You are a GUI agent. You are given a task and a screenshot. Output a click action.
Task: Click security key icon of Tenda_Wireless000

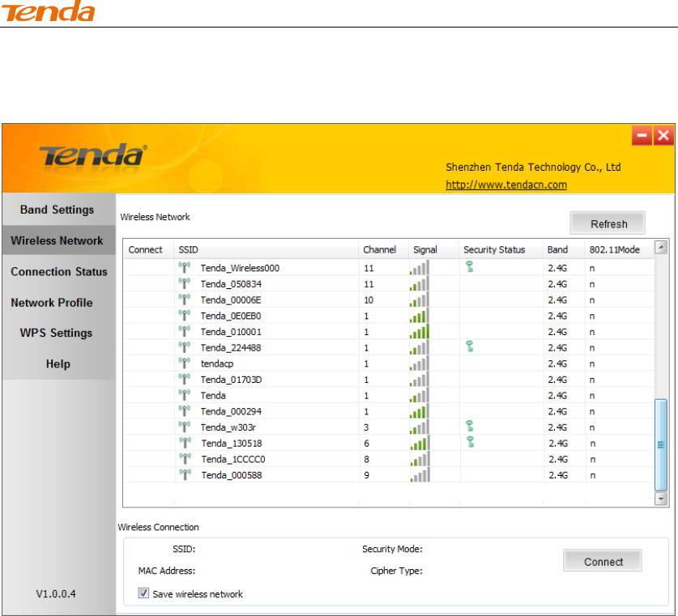[x=470, y=266]
